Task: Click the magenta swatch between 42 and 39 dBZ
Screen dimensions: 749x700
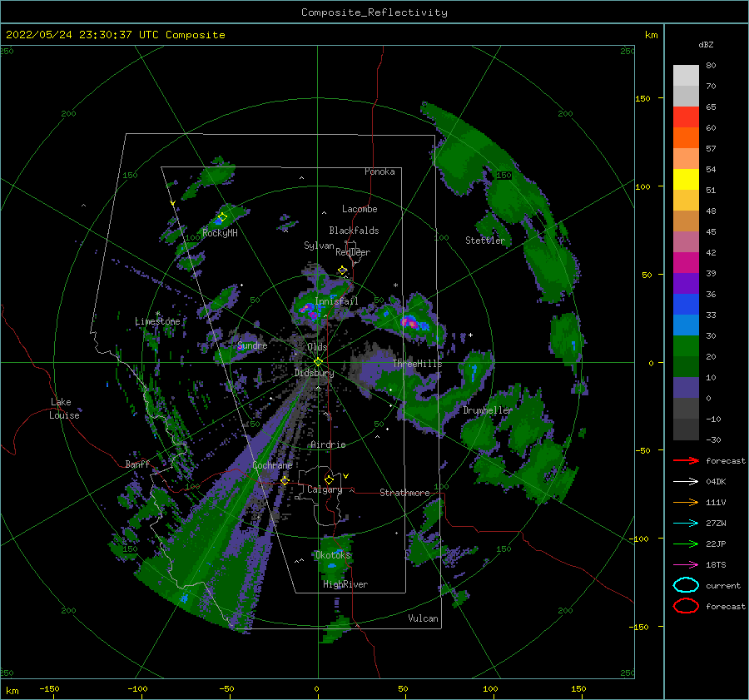Action: click(686, 262)
